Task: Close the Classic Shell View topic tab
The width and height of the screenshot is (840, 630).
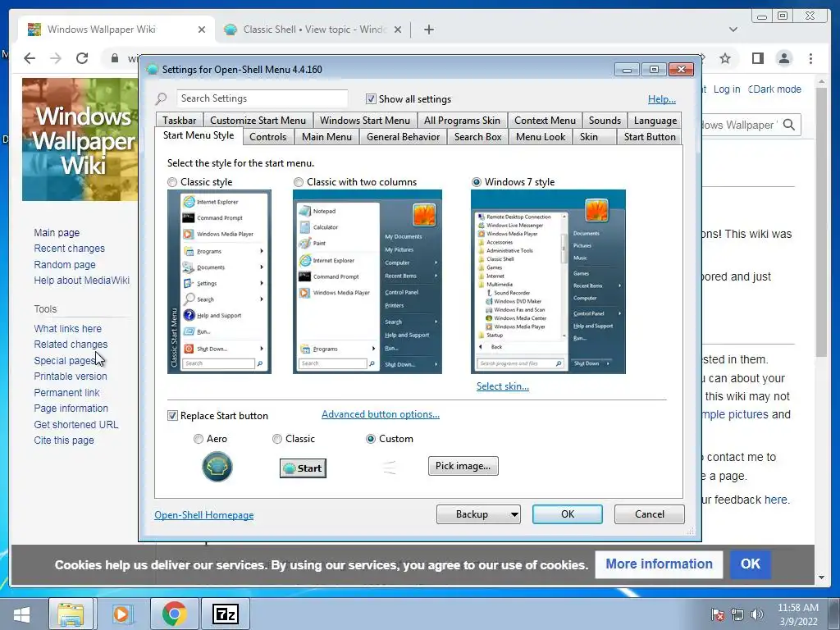Action: point(398,30)
